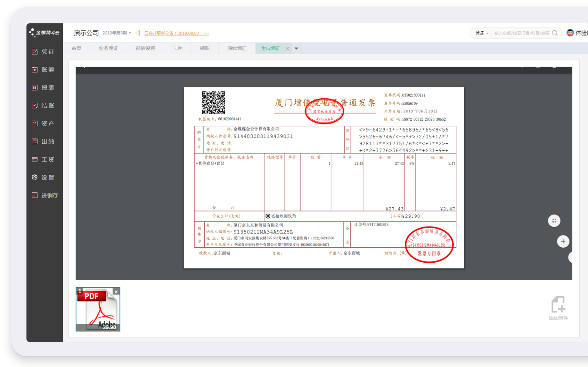
Task: Open the 凭证 (voucher) sidebar module
Action: coord(44,52)
